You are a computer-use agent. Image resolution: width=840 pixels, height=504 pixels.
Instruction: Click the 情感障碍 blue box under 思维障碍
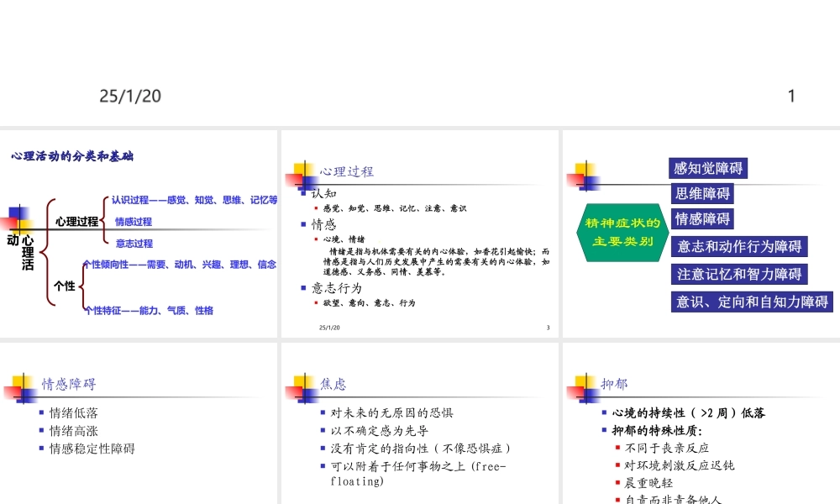coord(702,218)
